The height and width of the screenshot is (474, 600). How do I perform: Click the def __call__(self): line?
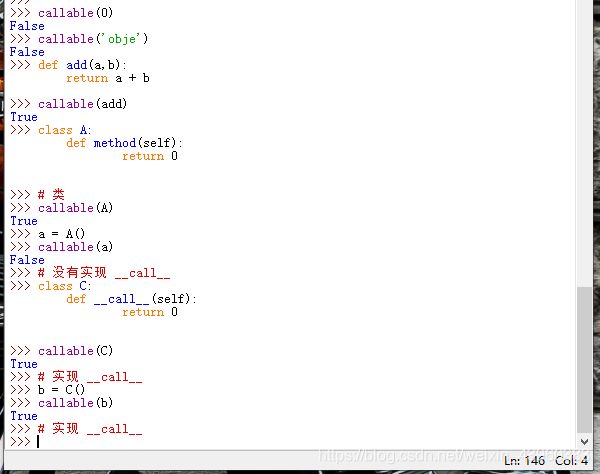click(132, 299)
